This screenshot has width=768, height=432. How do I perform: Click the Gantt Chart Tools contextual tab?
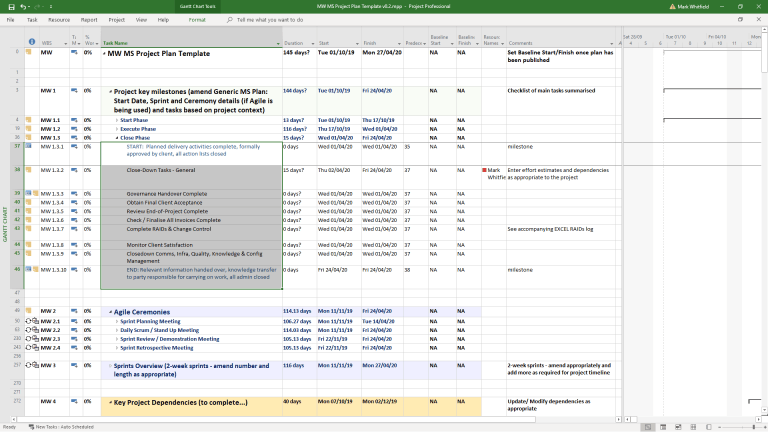click(x=197, y=6)
